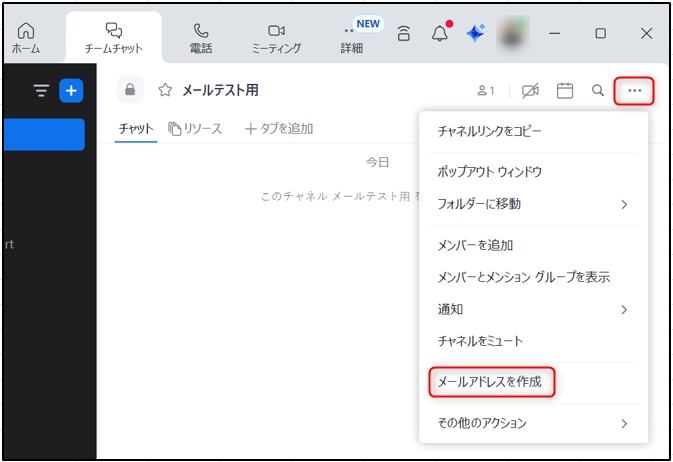
Task: Start a video meeting from channel header
Action: click(530, 91)
